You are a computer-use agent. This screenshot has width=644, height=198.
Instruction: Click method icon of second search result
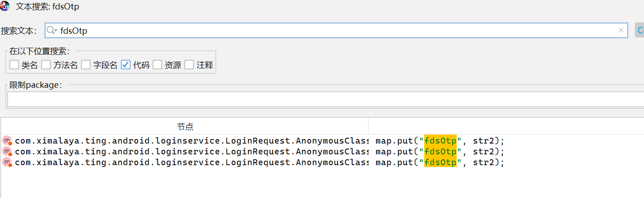click(x=7, y=152)
